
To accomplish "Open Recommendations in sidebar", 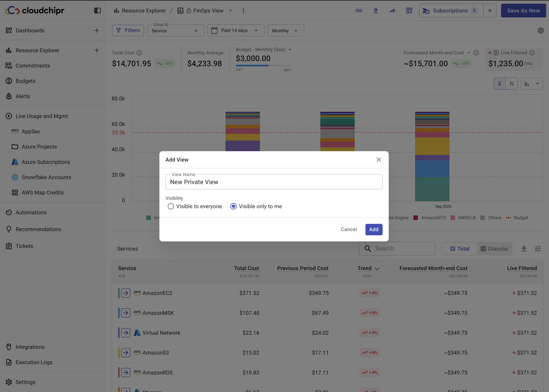I will [x=38, y=229].
